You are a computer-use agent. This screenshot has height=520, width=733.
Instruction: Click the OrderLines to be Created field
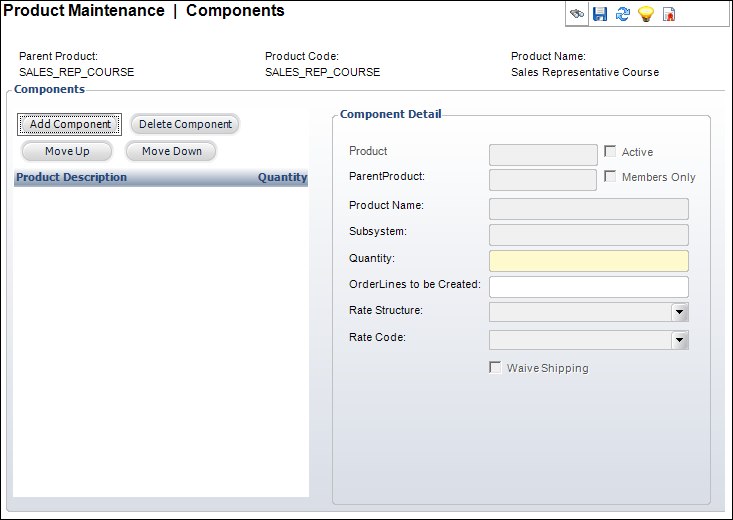click(x=589, y=287)
